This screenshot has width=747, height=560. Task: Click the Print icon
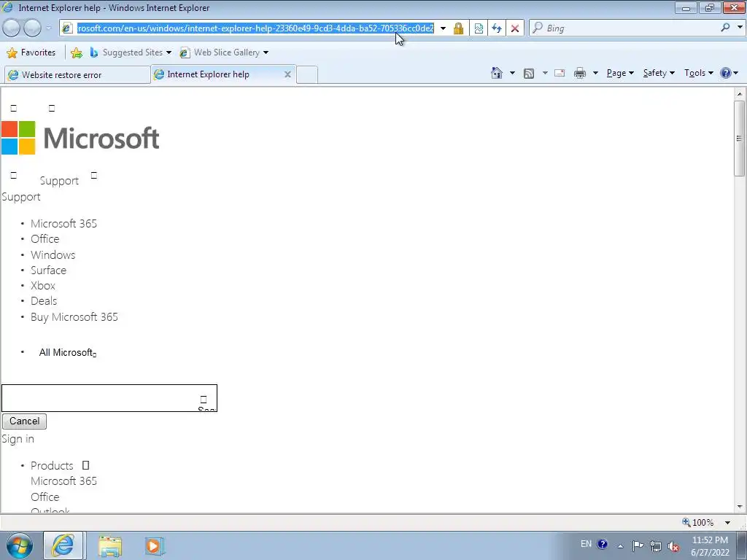pos(580,73)
